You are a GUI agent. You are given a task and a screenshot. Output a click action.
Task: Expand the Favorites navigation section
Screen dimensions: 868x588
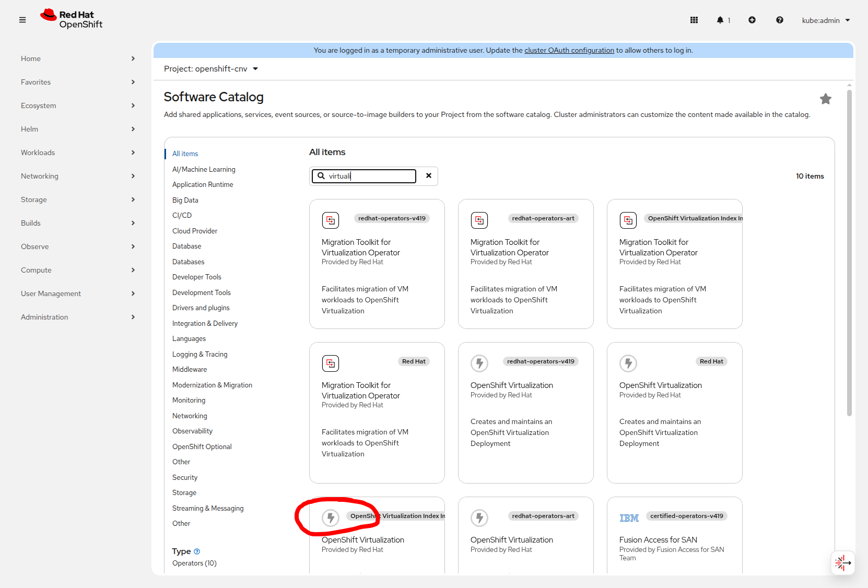[78, 82]
